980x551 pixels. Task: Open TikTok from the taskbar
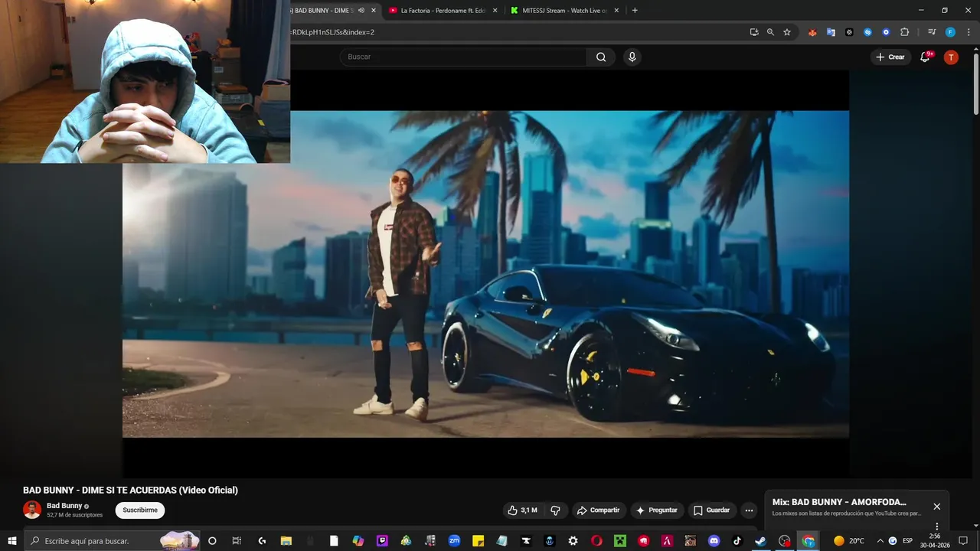point(737,541)
